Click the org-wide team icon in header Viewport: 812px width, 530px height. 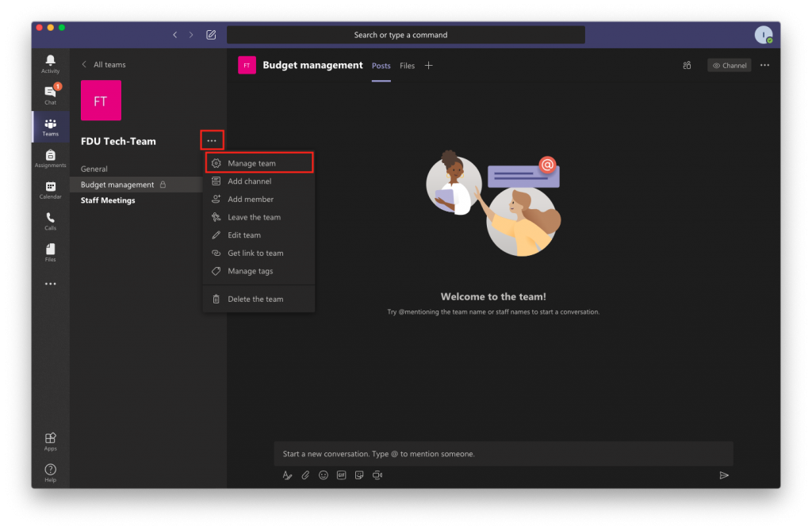(687, 65)
